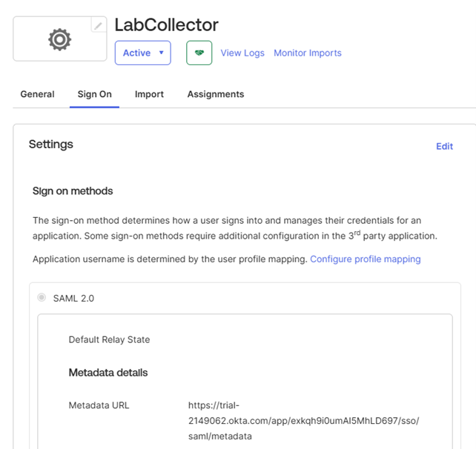Screen dimensions: 476x449
Task: Click the pencil edit logo icon
Action: tap(99, 26)
